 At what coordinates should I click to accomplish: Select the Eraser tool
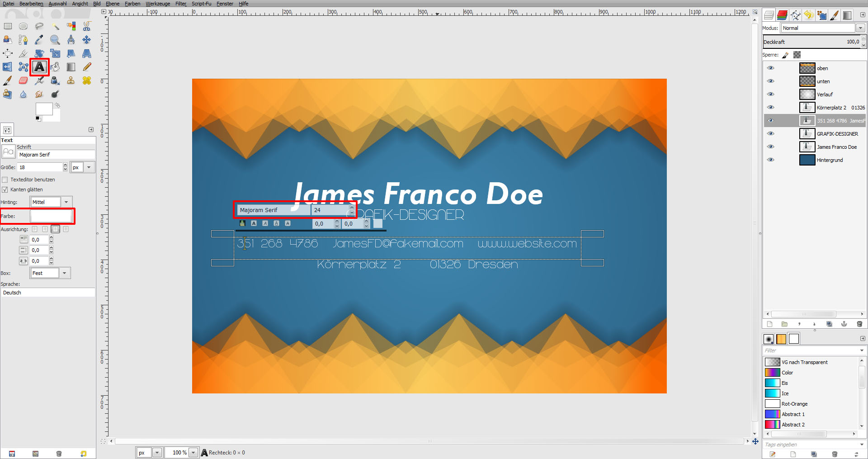click(23, 81)
